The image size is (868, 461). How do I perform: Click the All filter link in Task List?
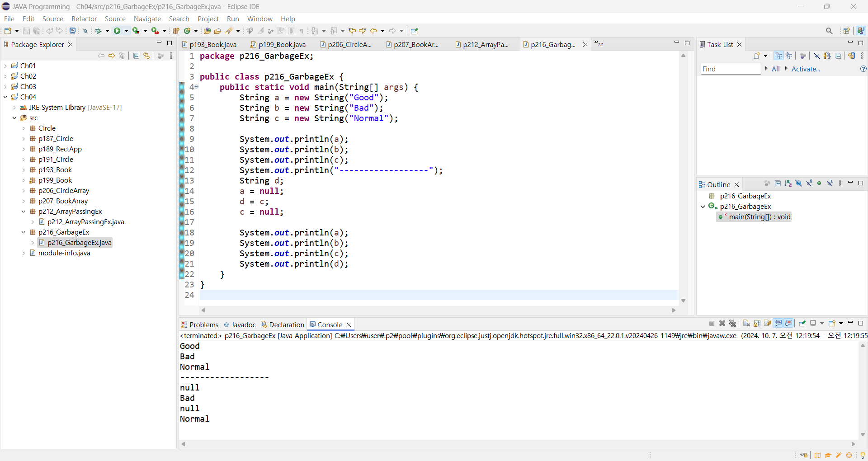click(776, 69)
